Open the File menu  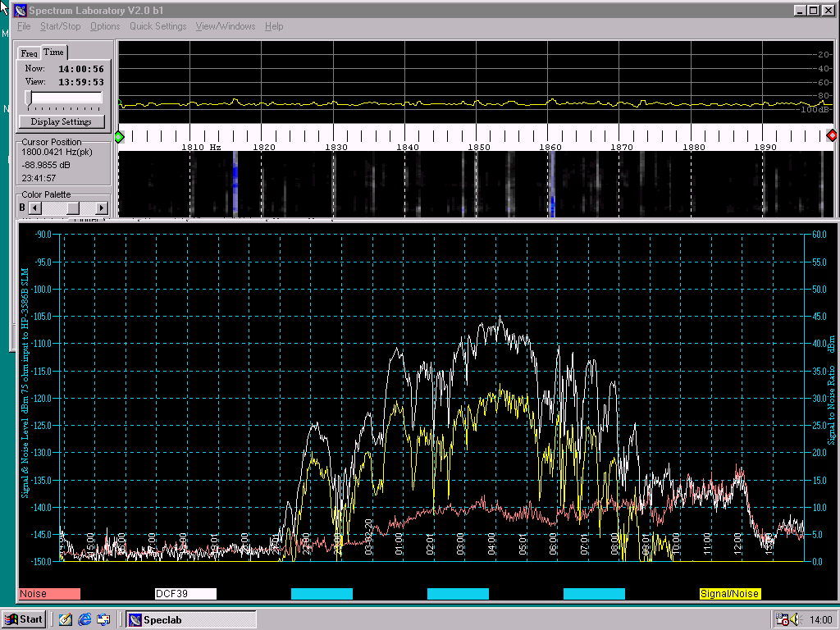click(x=24, y=26)
